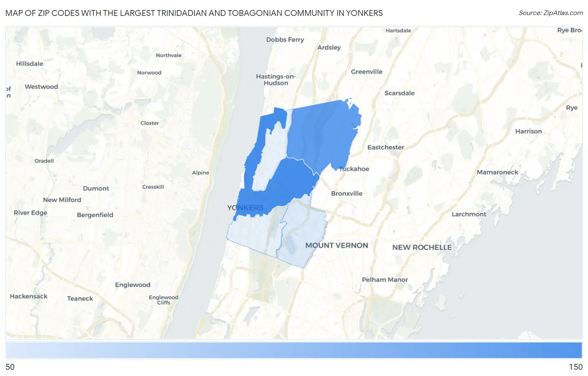This screenshot has height=376, width=588.
Task: Click the legend maximum value 150
Action: 575,367
